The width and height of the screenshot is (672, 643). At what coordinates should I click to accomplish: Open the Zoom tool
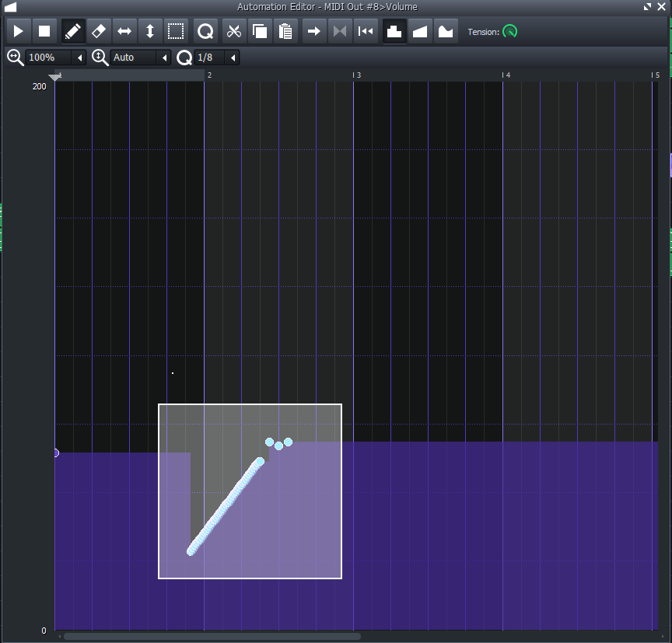coord(205,31)
